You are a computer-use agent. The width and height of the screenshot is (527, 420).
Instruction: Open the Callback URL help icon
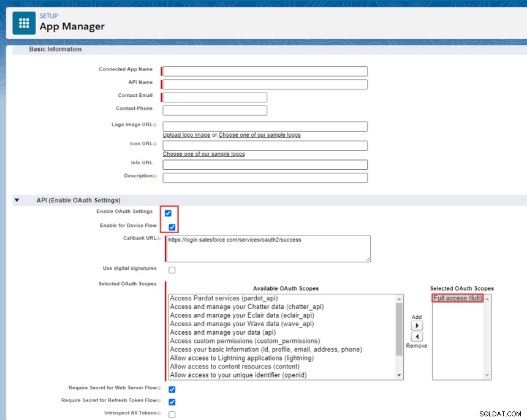tap(159, 239)
